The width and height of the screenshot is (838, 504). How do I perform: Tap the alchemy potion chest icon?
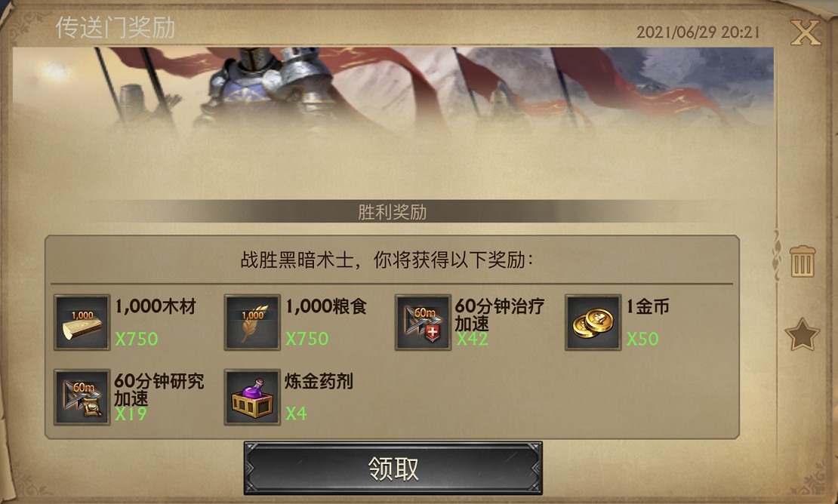coord(252,397)
